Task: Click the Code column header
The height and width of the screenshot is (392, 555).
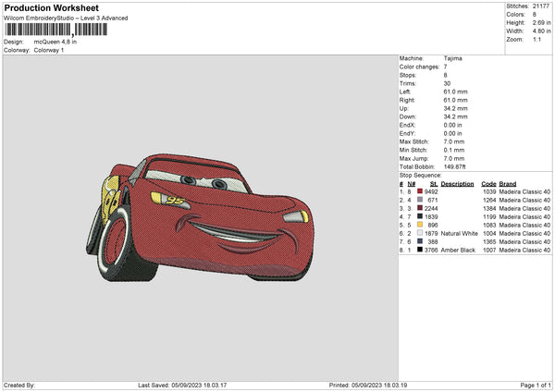Action: pos(489,183)
